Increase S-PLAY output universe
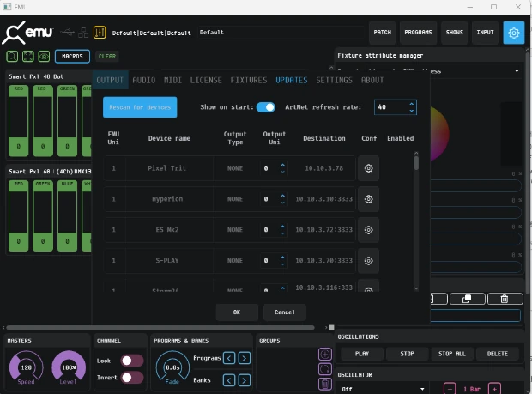 pyautogui.click(x=282, y=258)
